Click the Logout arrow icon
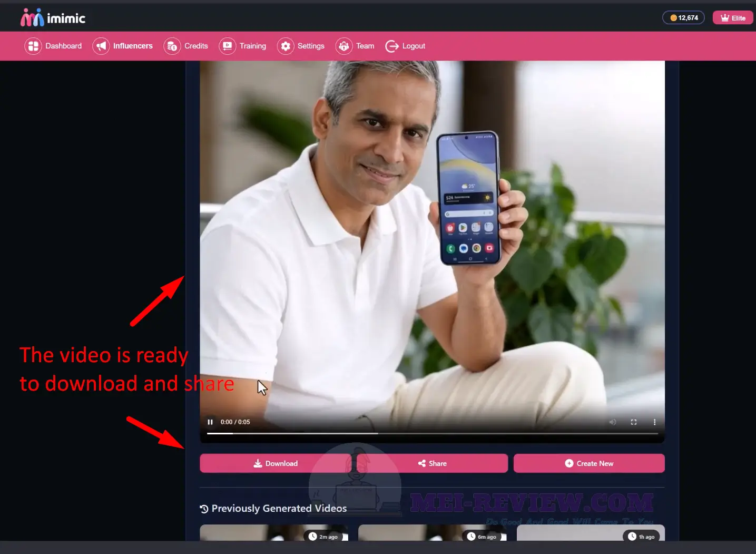 (392, 46)
